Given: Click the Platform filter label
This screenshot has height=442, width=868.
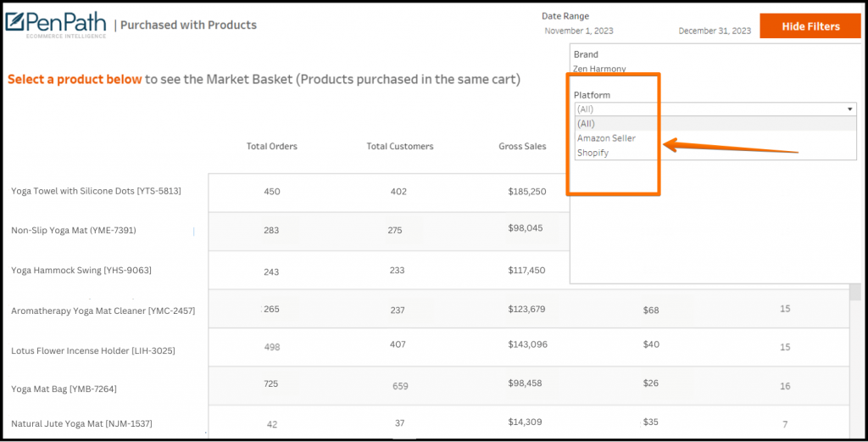Looking at the screenshot, I should coord(592,95).
